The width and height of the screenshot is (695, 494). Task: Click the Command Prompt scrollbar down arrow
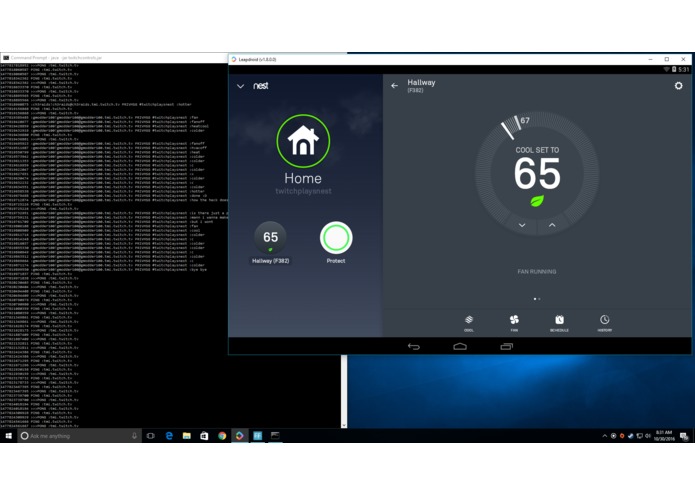coord(344,425)
